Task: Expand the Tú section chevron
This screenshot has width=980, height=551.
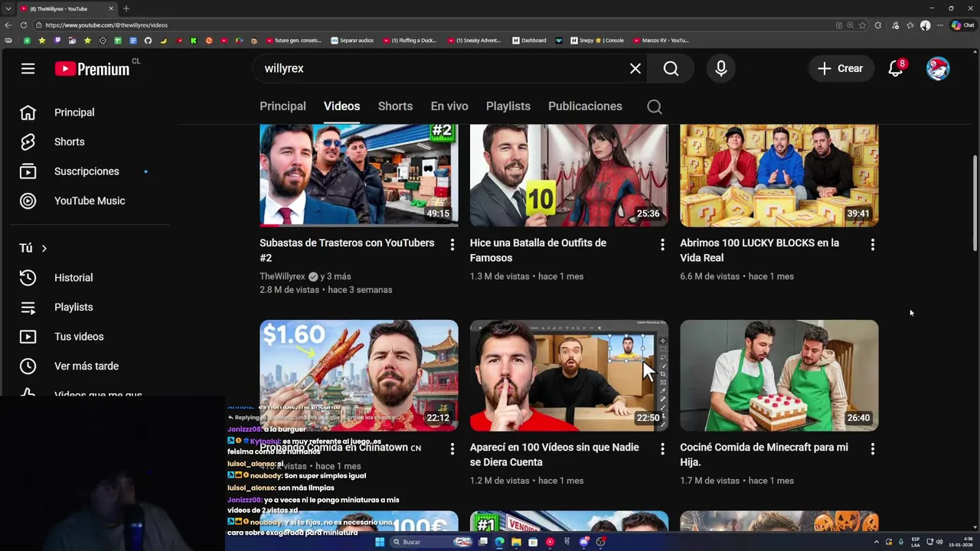Action: point(44,248)
